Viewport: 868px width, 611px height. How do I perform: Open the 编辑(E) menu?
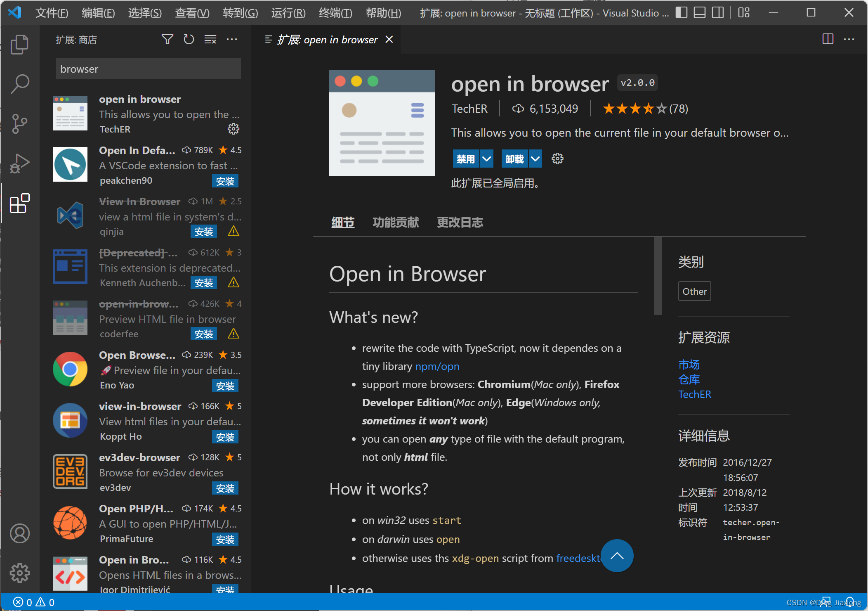98,13
